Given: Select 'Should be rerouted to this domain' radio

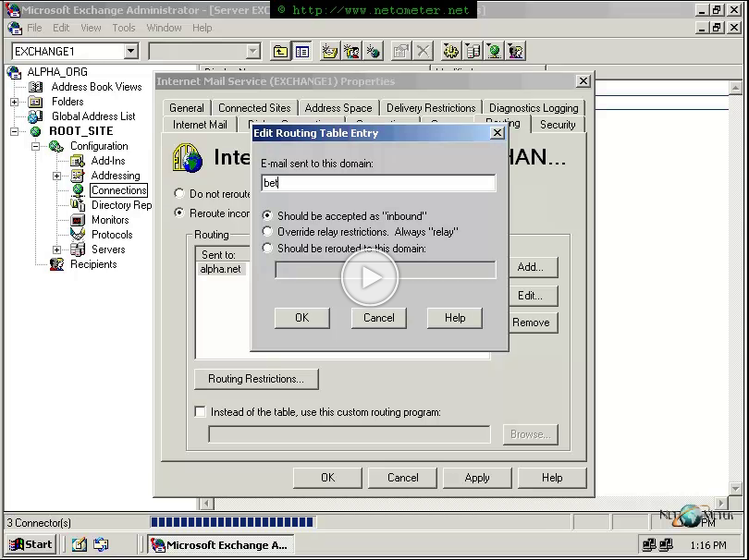Looking at the screenshot, I should coord(267,248).
